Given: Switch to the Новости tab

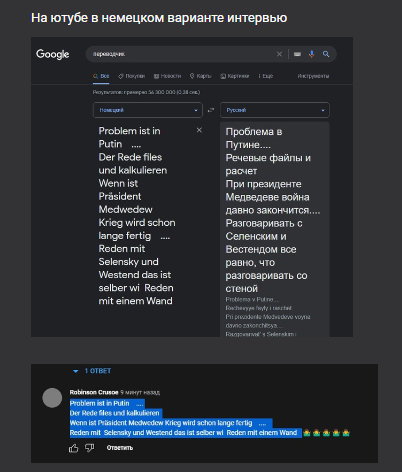Looking at the screenshot, I should tap(167, 76).
